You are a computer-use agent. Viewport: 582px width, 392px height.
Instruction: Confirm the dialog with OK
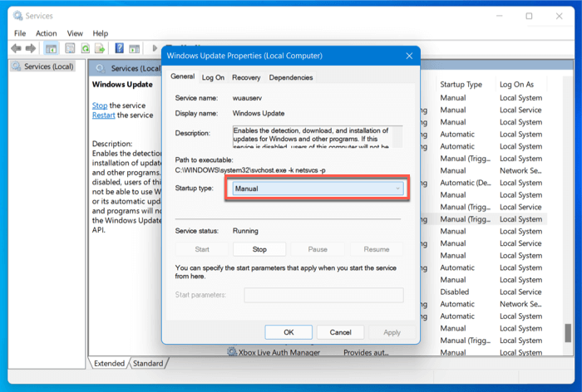pos(289,332)
